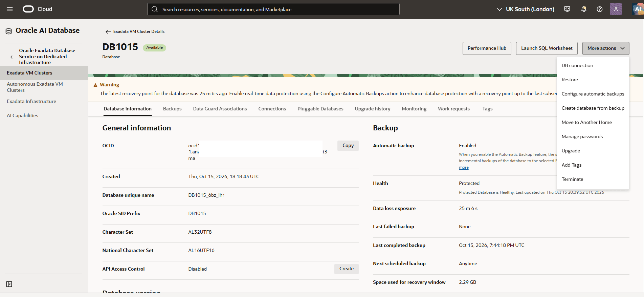The width and height of the screenshot is (644, 297).
Task: Open the hamburger navigation menu
Action: coord(10,9)
